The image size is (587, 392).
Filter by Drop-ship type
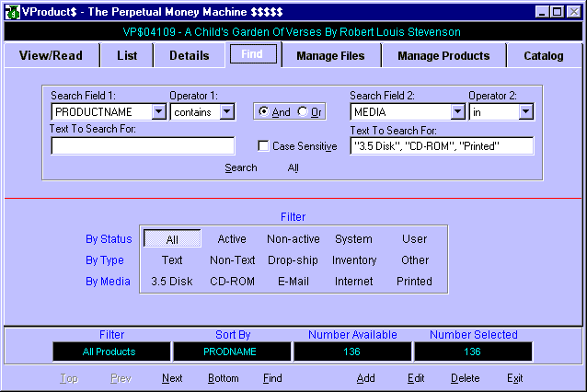[293, 259]
